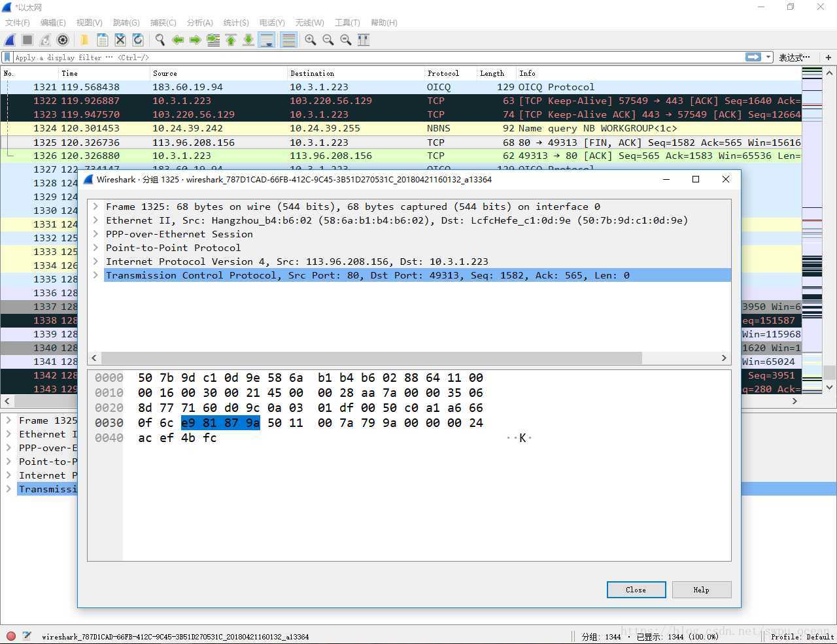The image size is (837, 644).
Task: Expand PPP-over-Ethernet Session in dialog
Action: (x=96, y=234)
